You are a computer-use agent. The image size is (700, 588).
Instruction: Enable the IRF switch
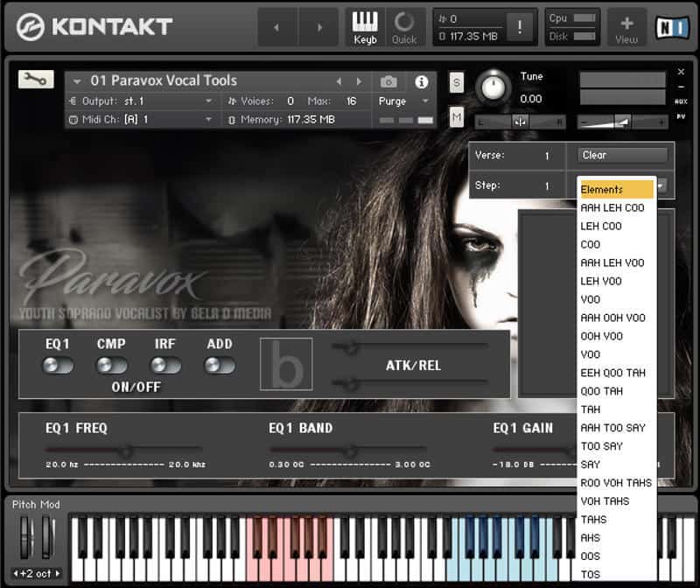pos(165,365)
